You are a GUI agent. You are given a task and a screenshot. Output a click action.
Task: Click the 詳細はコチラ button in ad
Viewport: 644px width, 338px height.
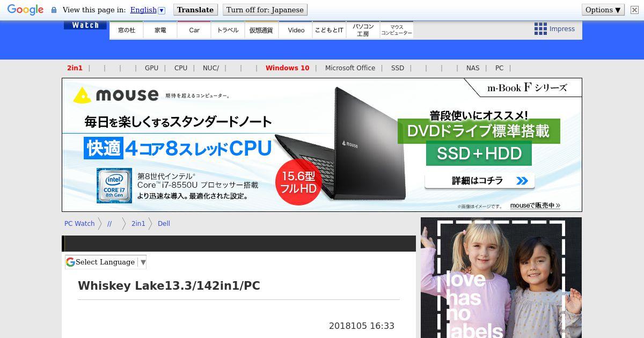[x=479, y=181]
